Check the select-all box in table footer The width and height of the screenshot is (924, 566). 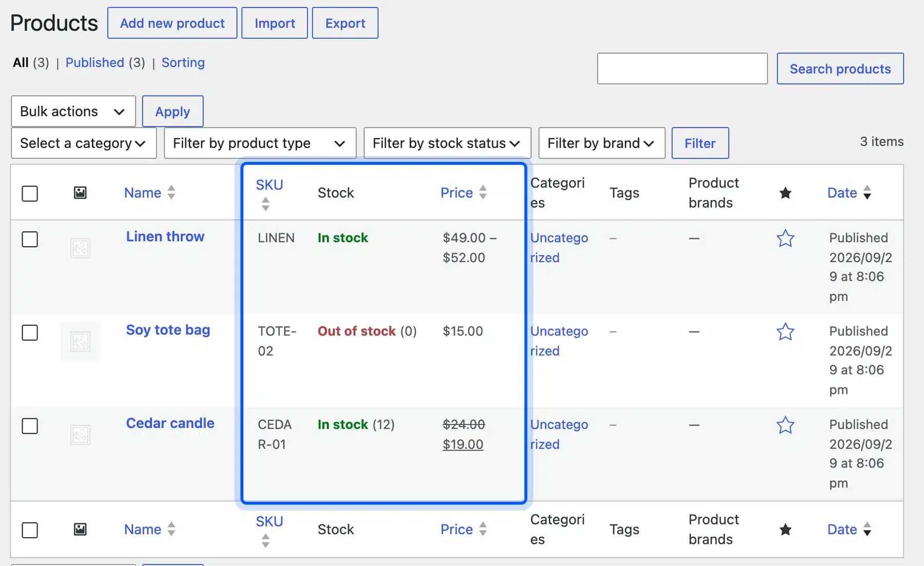tap(30, 530)
